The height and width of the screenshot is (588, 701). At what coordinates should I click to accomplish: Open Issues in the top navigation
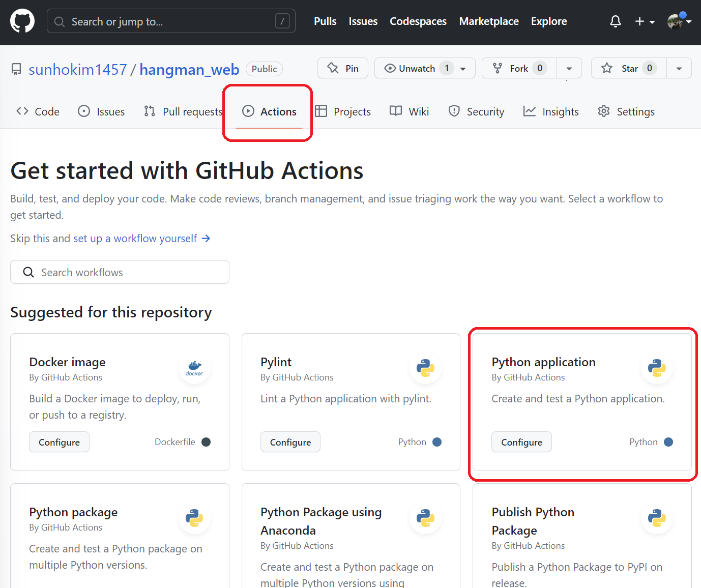(x=363, y=21)
